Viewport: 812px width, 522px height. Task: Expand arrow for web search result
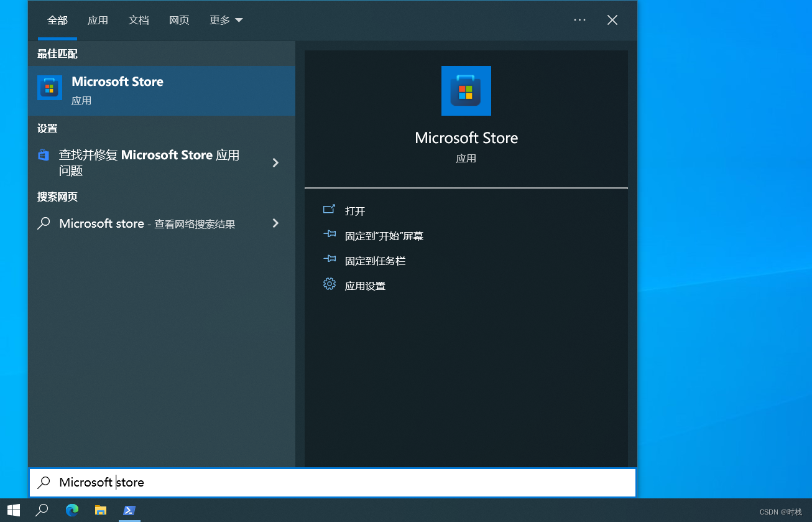[x=275, y=223]
